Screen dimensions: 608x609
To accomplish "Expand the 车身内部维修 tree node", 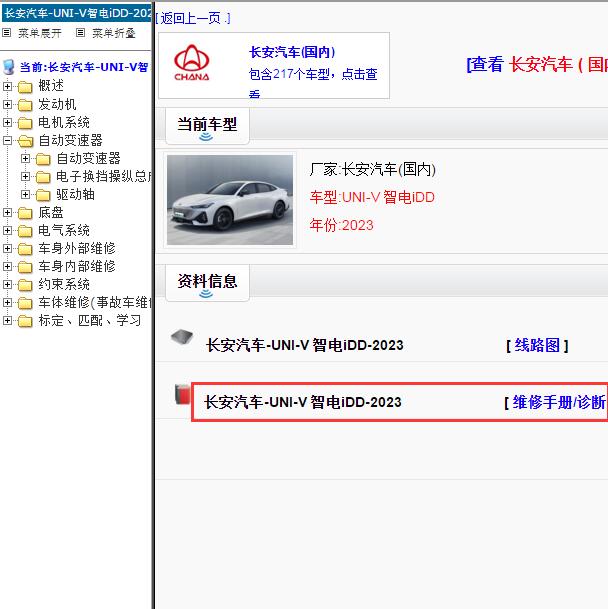I will 7,266.
